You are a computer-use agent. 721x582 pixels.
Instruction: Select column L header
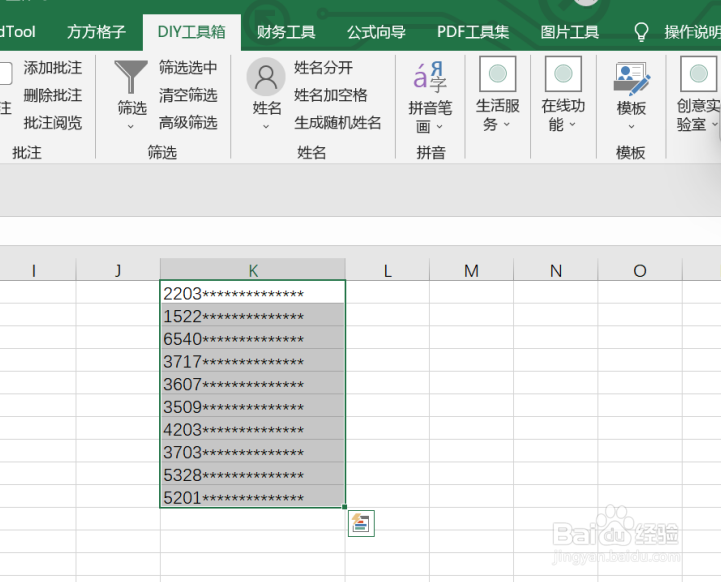pyautogui.click(x=387, y=270)
